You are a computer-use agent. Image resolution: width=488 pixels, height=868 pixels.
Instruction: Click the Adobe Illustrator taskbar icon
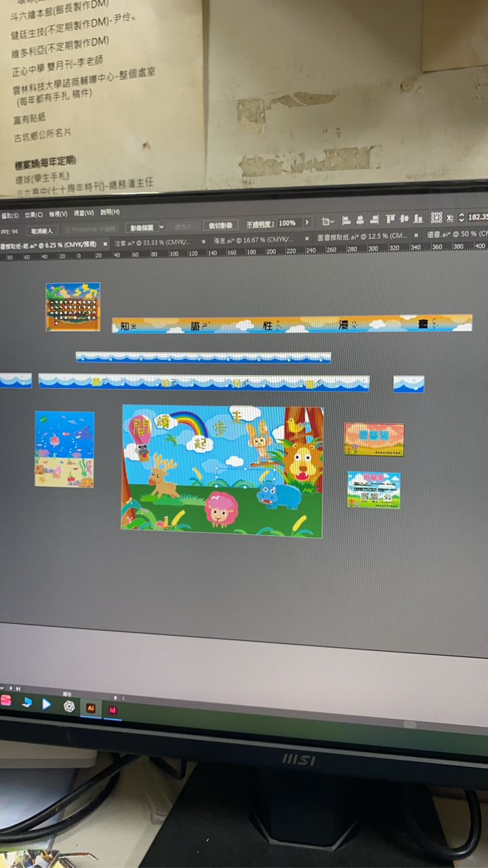point(90,707)
